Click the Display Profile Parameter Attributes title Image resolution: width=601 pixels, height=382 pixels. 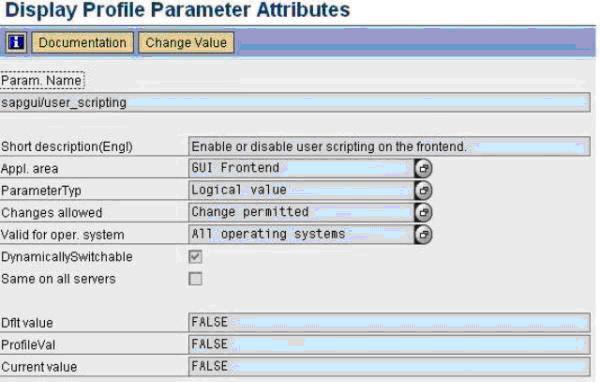(x=177, y=10)
